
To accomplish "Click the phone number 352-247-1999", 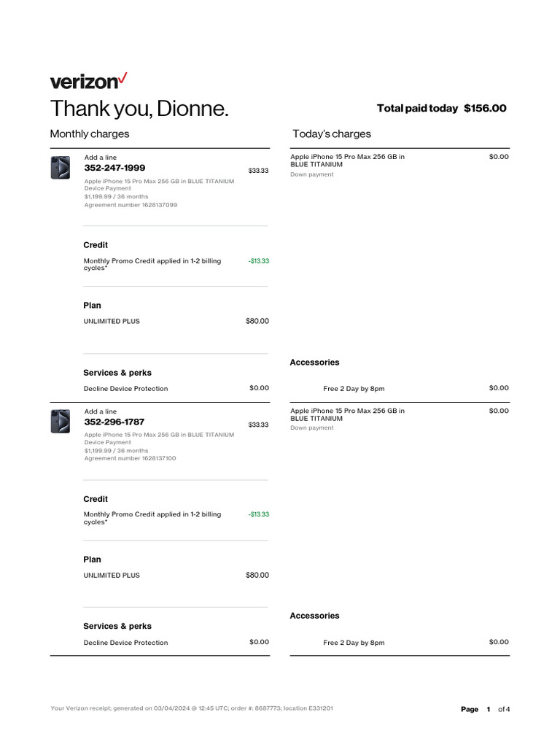I will tap(114, 168).
